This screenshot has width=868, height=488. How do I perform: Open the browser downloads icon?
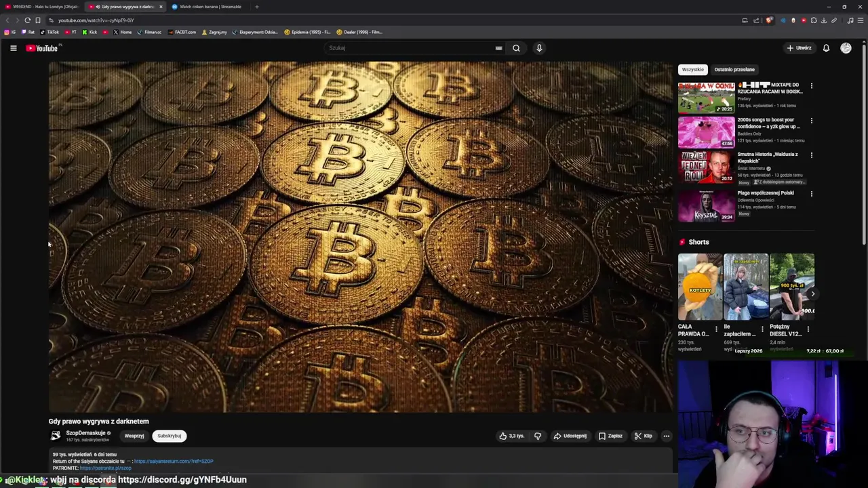tap(824, 20)
